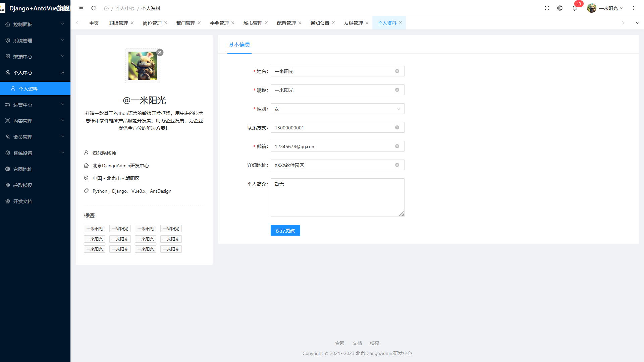
Task: Open the 文档 footer link
Action: point(357,343)
